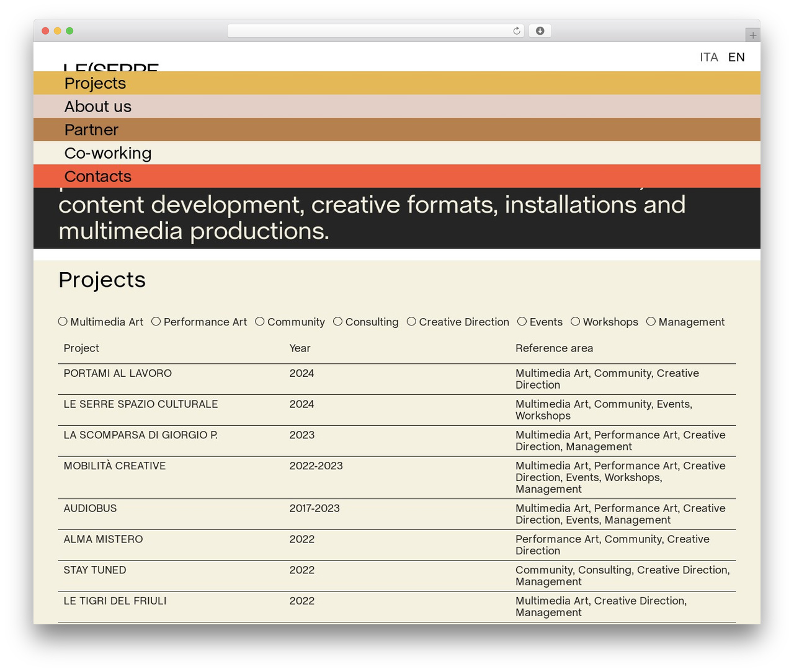This screenshot has width=794, height=672.
Task: Switch language to ITA
Action: [709, 57]
